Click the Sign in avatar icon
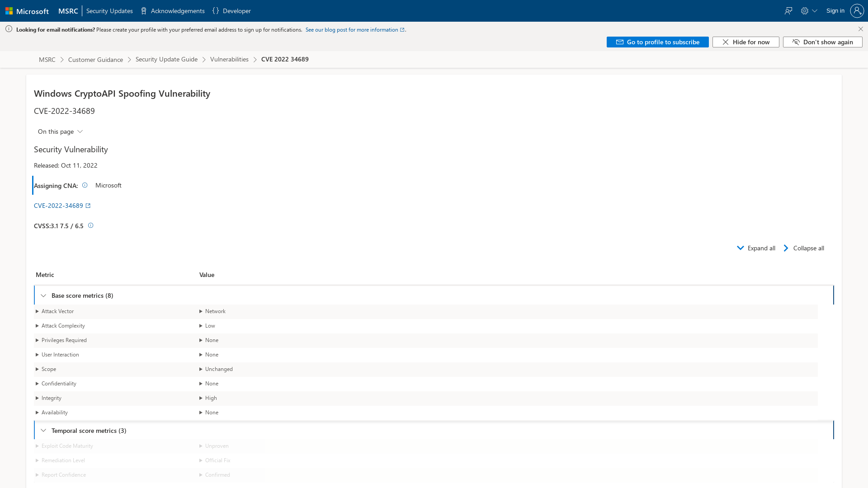This screenshot has height=488, width=868. tap(857, 10)
